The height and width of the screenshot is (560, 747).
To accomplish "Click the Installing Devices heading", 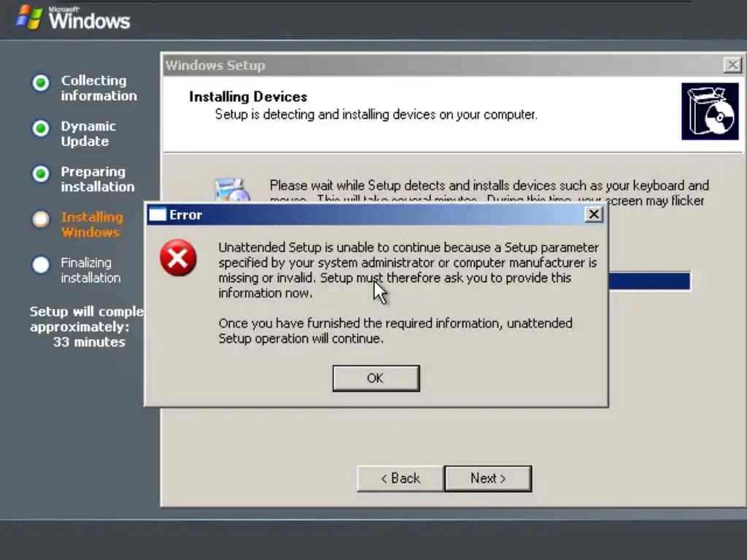I will (x=248, y=97).
